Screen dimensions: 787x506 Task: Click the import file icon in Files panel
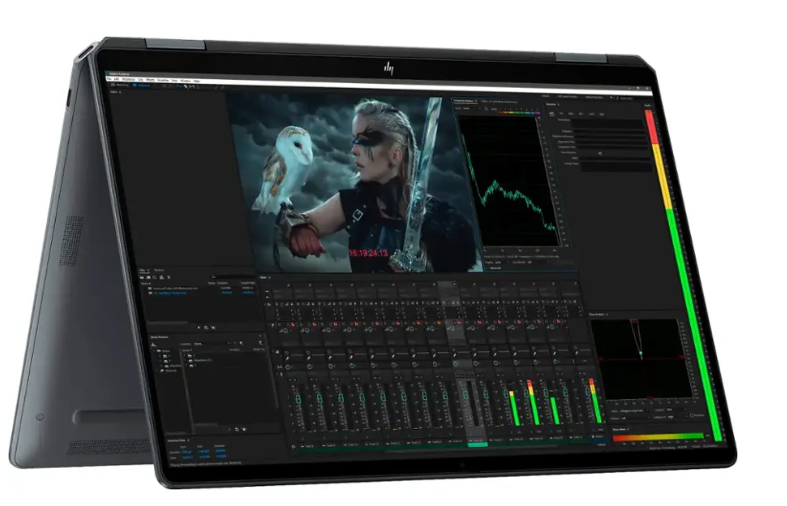(149, 277)
